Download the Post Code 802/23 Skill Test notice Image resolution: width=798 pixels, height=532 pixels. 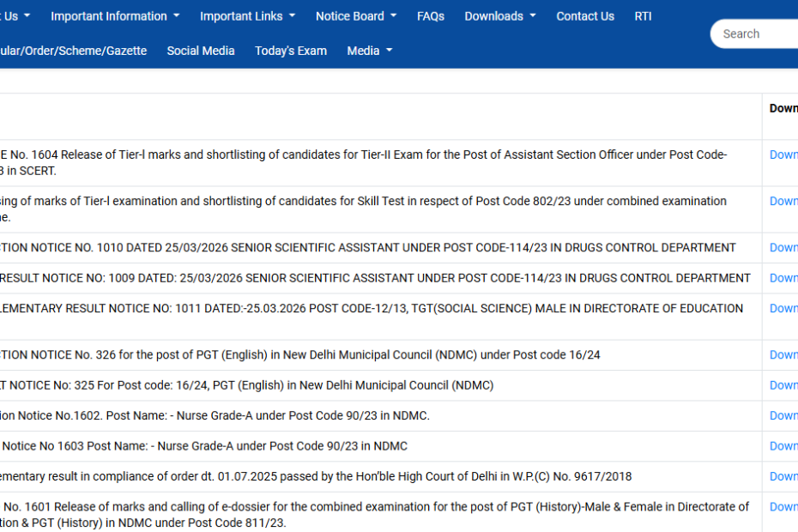[783, 201]
